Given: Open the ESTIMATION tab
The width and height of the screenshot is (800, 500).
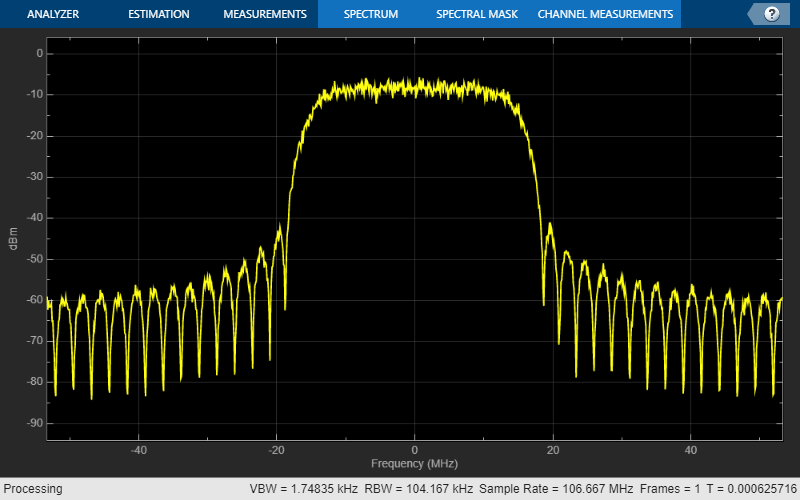Looking at the screenshot, I should click(159, 14).
